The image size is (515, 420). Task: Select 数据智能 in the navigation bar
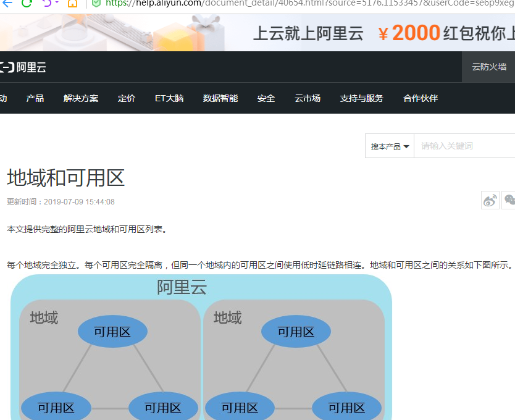220,98
